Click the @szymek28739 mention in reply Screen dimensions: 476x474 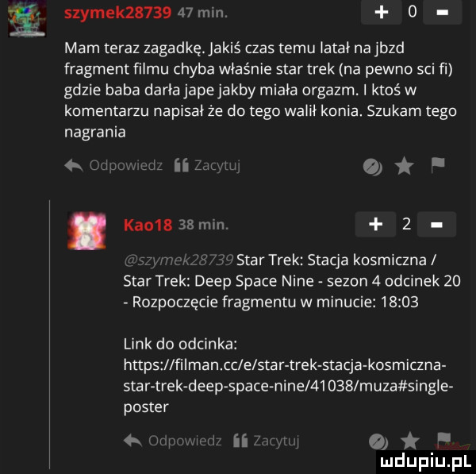pos(178,260)
